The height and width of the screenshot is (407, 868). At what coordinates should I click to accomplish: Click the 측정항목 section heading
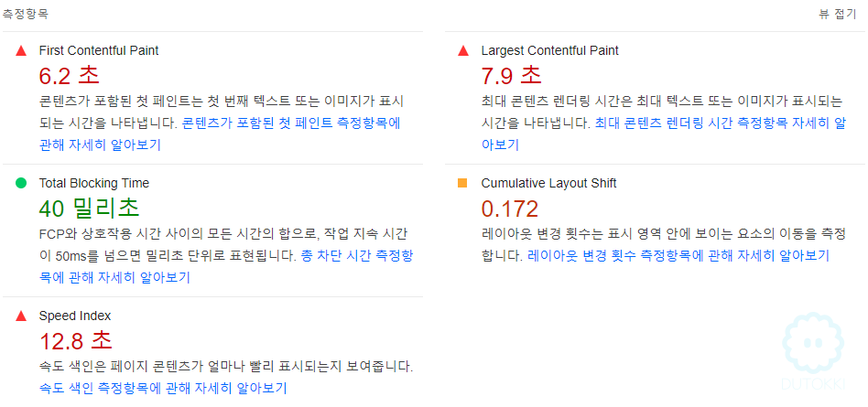[25, 15]
